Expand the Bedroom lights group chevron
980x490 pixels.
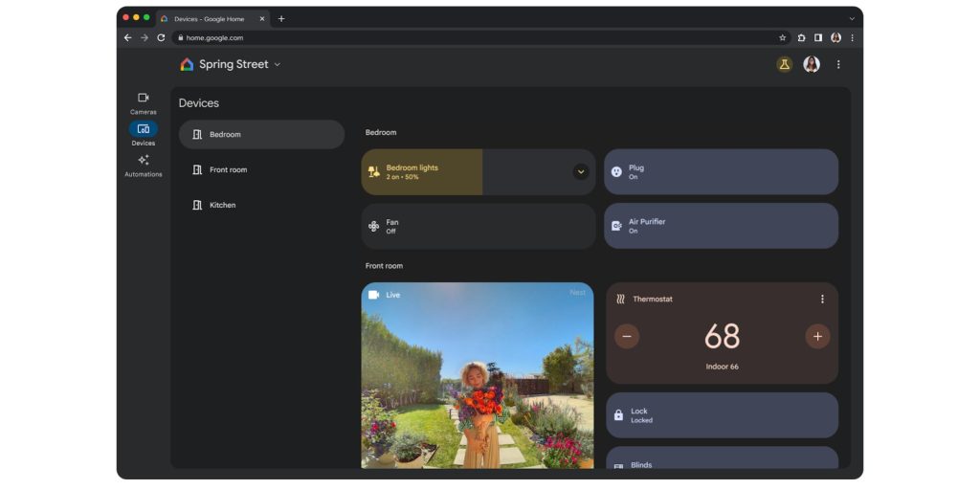click(x=580, y=172)
